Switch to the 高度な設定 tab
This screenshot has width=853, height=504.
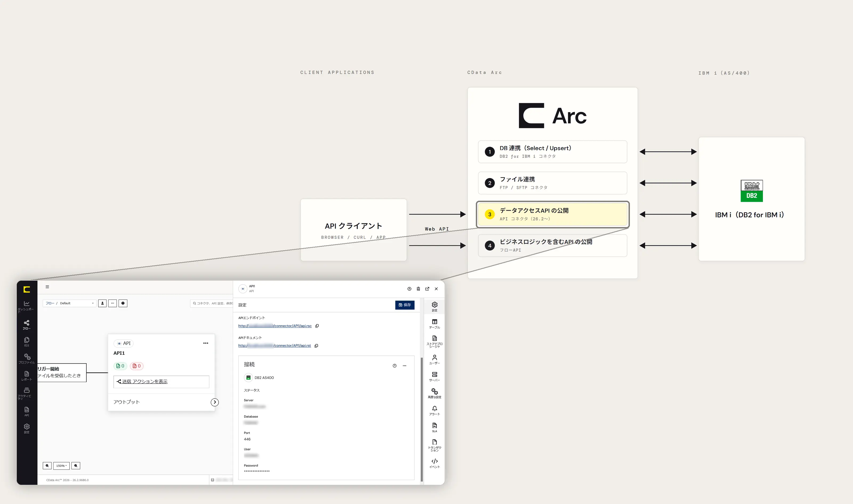pos(435,393)
